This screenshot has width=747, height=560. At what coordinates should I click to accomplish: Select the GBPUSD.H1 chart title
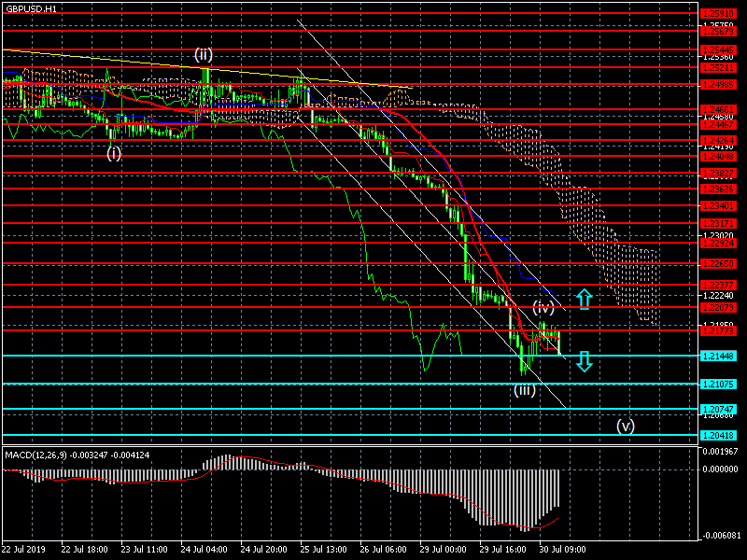pyautogui.click(x=31, y=8)
